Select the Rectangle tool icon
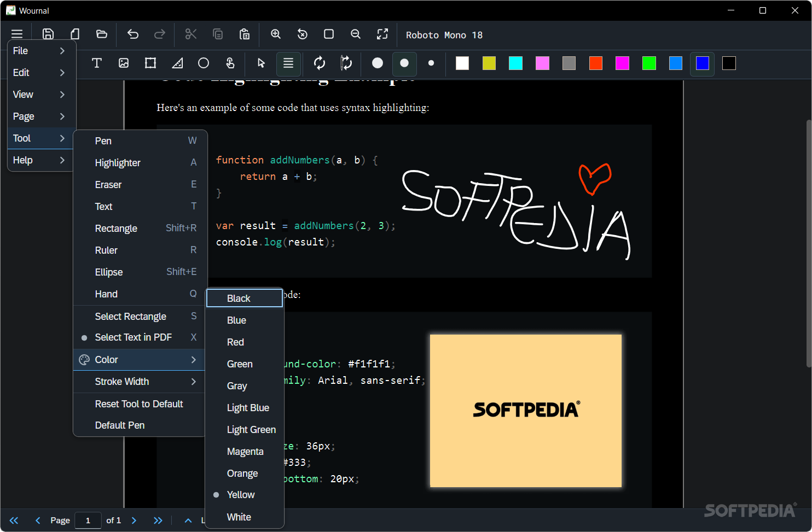812x532 pixels. (150, 63)
